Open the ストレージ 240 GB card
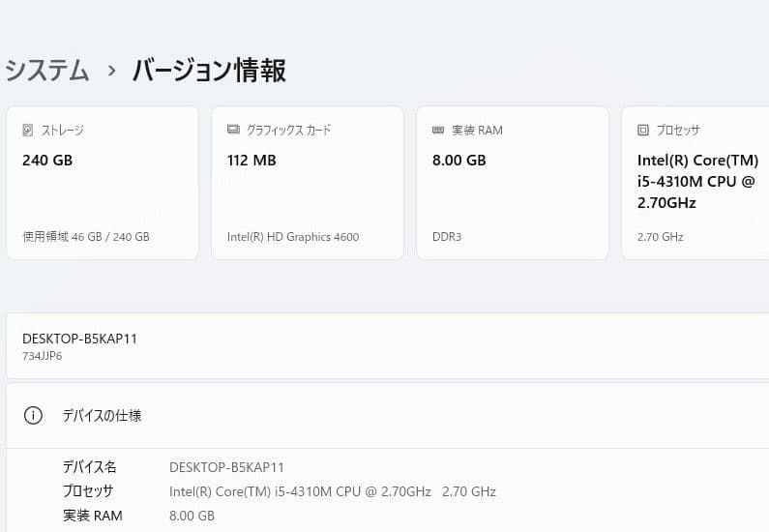This screenshot has height=532, width=769. [x=103, y=183]
